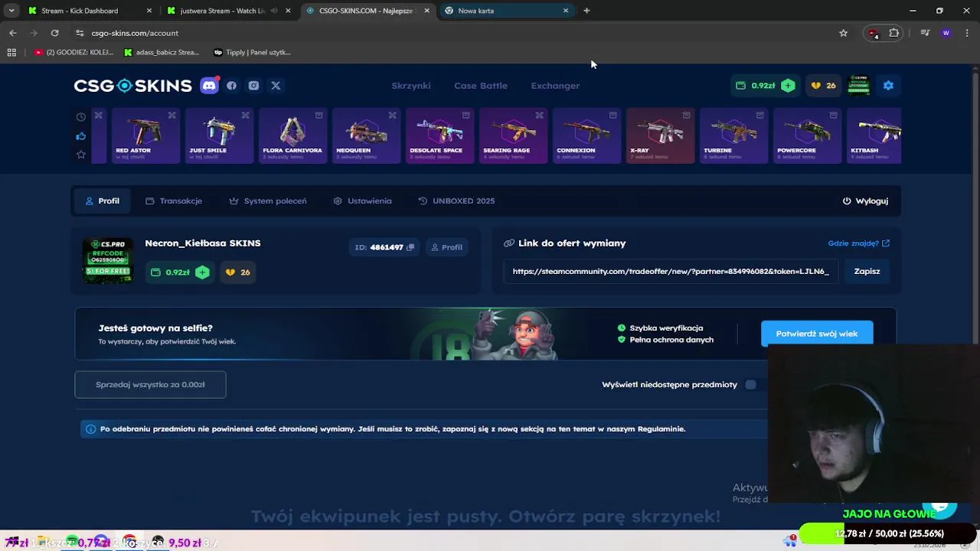Click the address bar URL field
The width and height of the screenshot is (980, 551).
[459, 33]
